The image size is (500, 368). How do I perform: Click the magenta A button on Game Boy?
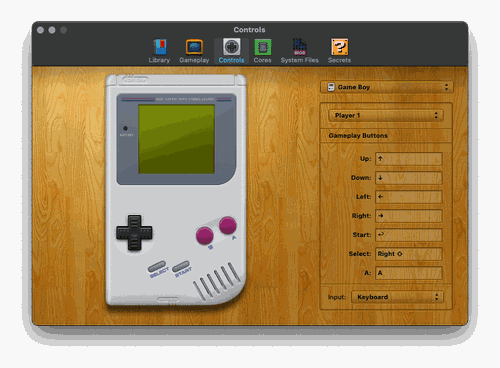click(228, 225)
